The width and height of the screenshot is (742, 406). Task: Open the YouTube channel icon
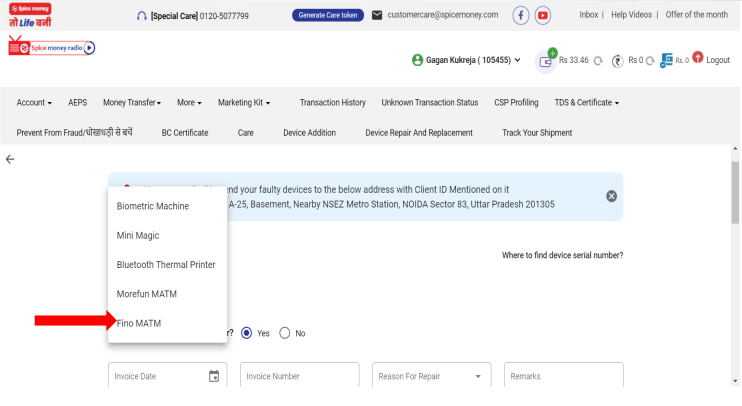pyautogui.click(x=543, y=16)
